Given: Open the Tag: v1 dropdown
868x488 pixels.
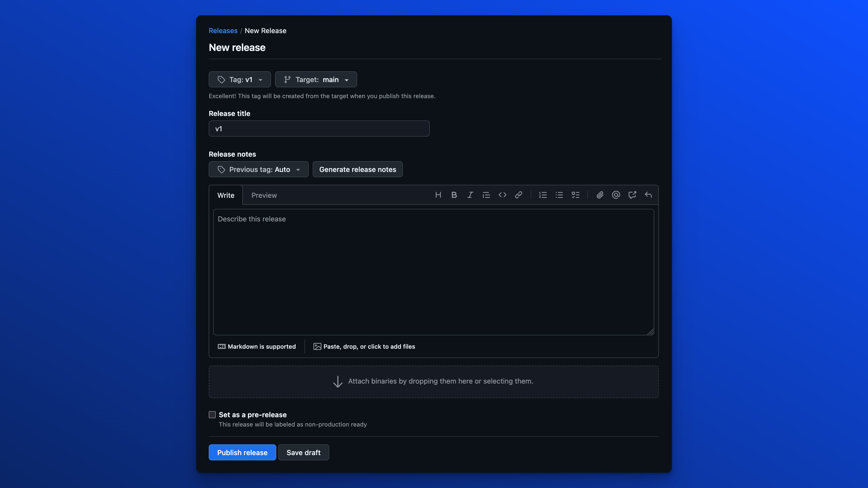Looking at the screenshot, I should coord(240,80).
